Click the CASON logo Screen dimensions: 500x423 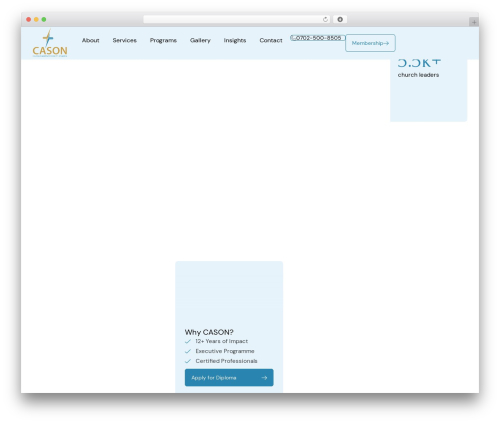pos(50,43)
